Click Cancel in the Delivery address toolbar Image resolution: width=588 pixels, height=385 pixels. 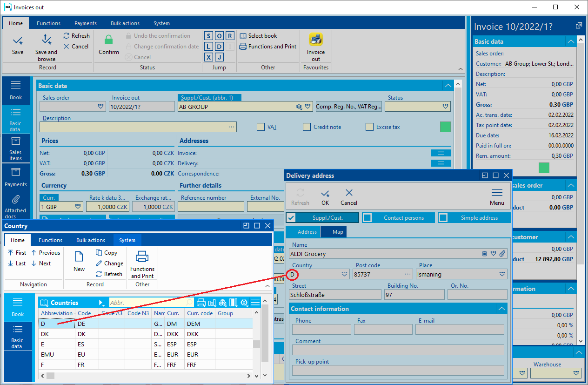tap(349, 197)
